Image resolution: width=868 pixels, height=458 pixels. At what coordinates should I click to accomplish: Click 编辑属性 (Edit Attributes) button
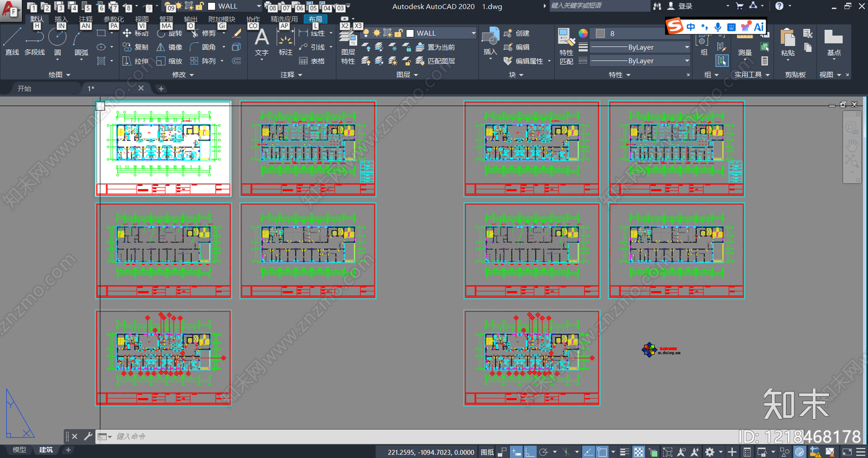click(x=524, y=61)
